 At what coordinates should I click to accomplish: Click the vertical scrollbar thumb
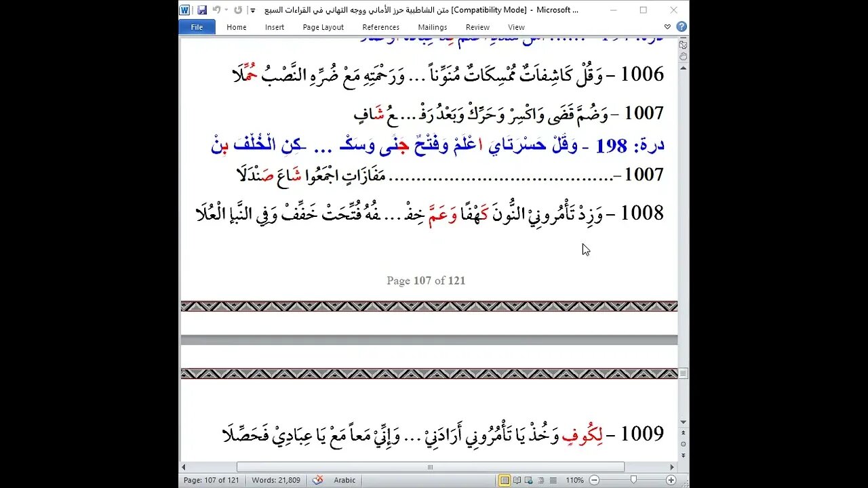(683, 373)
